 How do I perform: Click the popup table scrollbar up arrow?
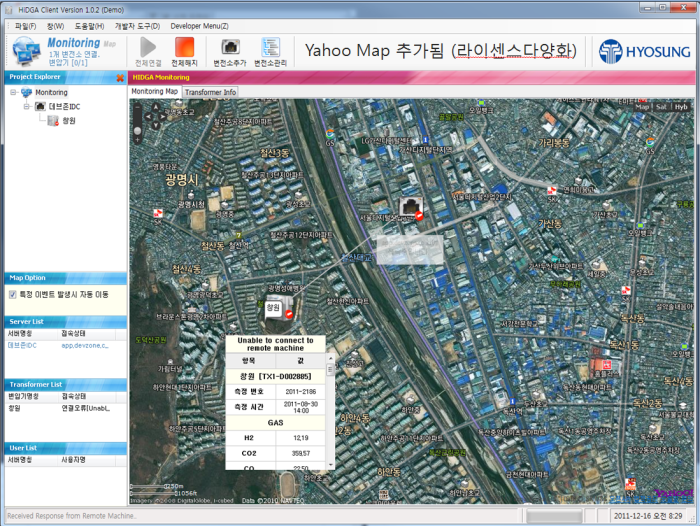[331, 358]
